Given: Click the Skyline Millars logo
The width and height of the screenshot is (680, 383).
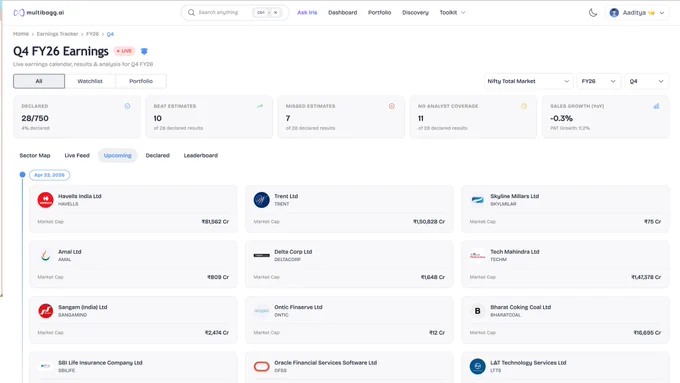Looking at the screenshot, I should (477, 200).
